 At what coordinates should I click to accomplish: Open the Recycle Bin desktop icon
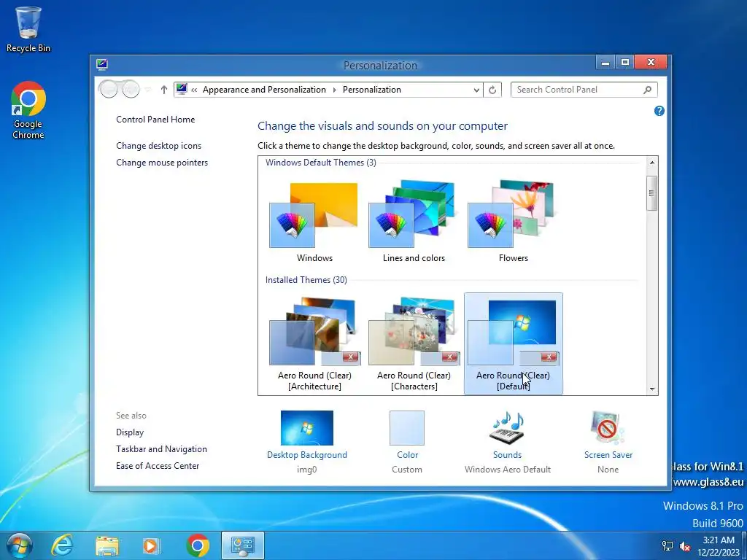tap(28, 29)
